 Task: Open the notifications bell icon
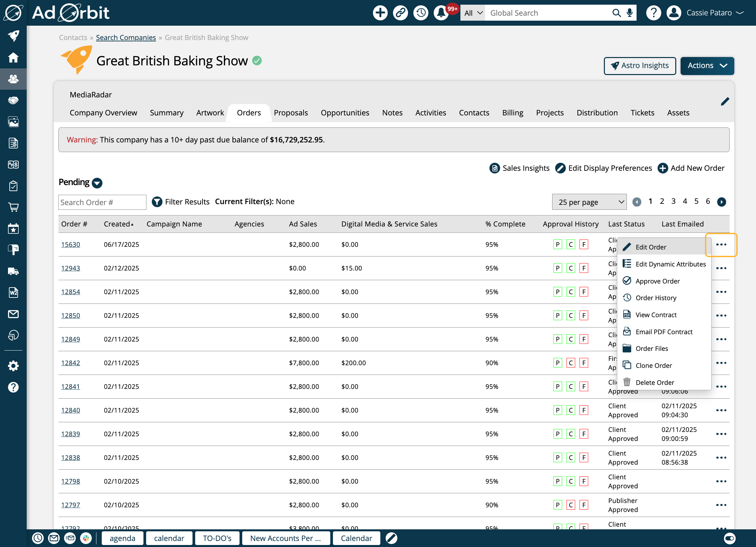pos(441,13)
